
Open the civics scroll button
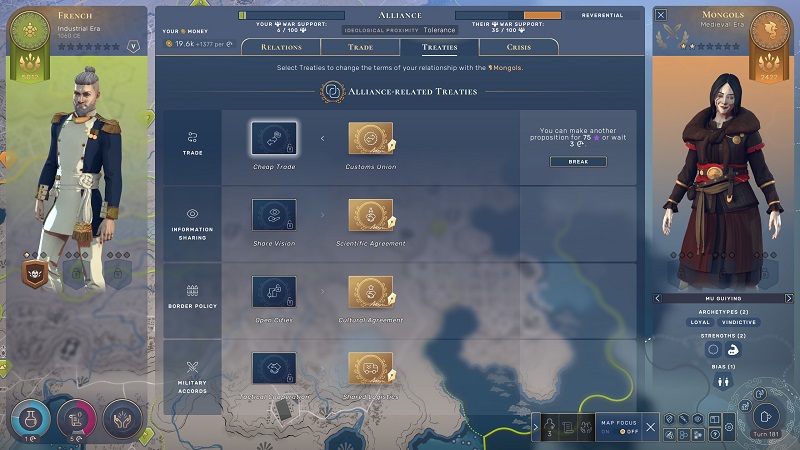77,419
